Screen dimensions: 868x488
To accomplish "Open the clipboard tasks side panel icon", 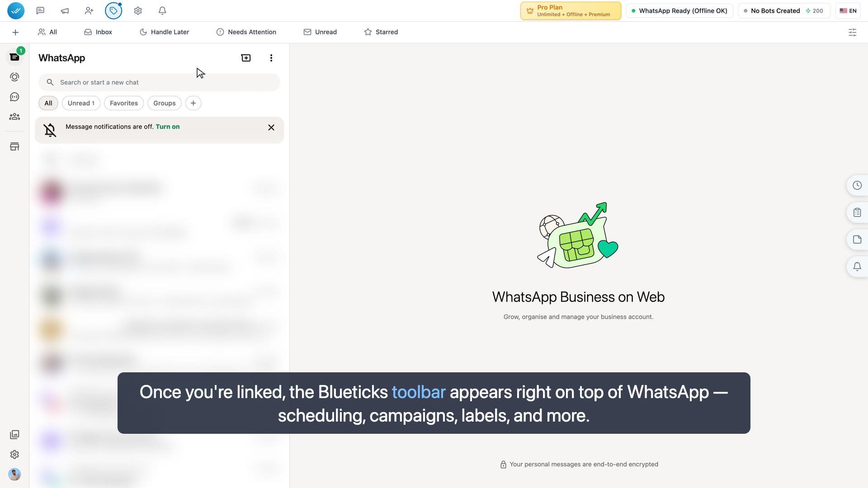I will coord(857,212).
